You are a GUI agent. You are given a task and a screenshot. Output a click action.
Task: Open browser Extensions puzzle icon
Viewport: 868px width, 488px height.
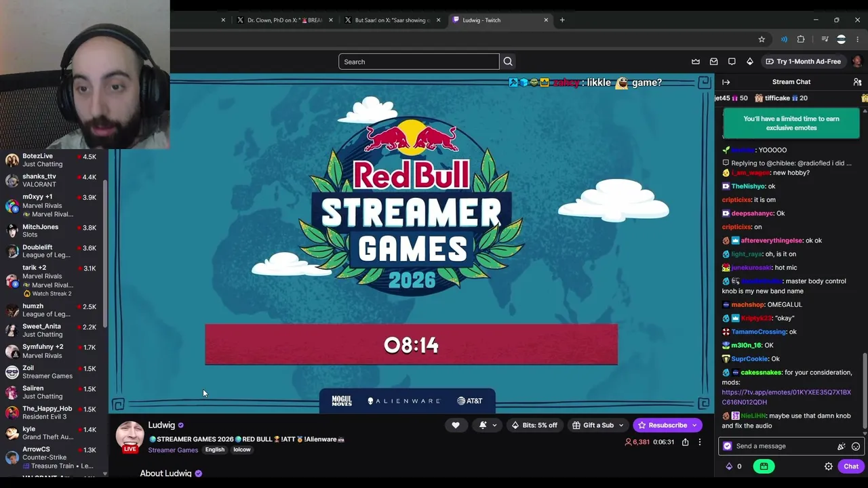(x=801, y=39)
